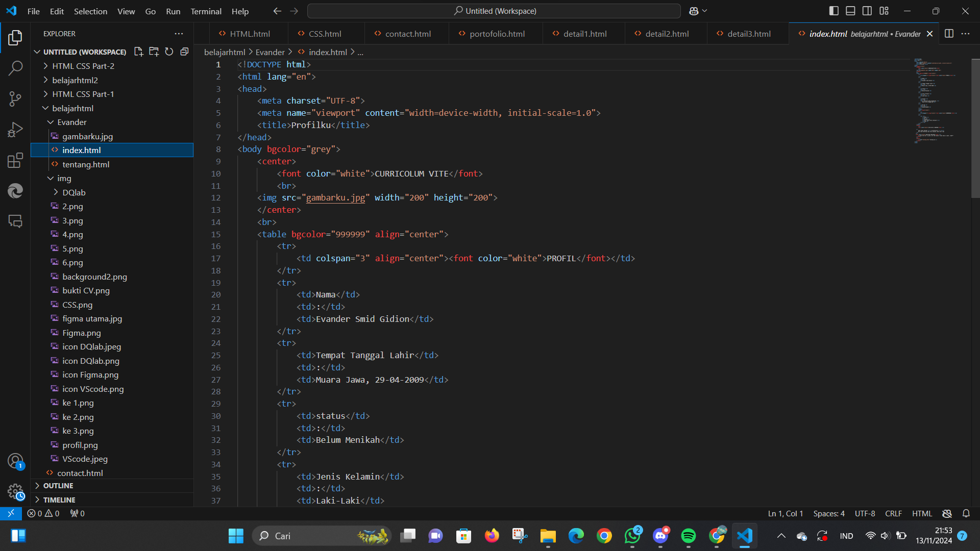Viewport: 980px width, 551px height.
Task: Click the Spaces: 4 indentation button
Action: click(x=828, y=513)
